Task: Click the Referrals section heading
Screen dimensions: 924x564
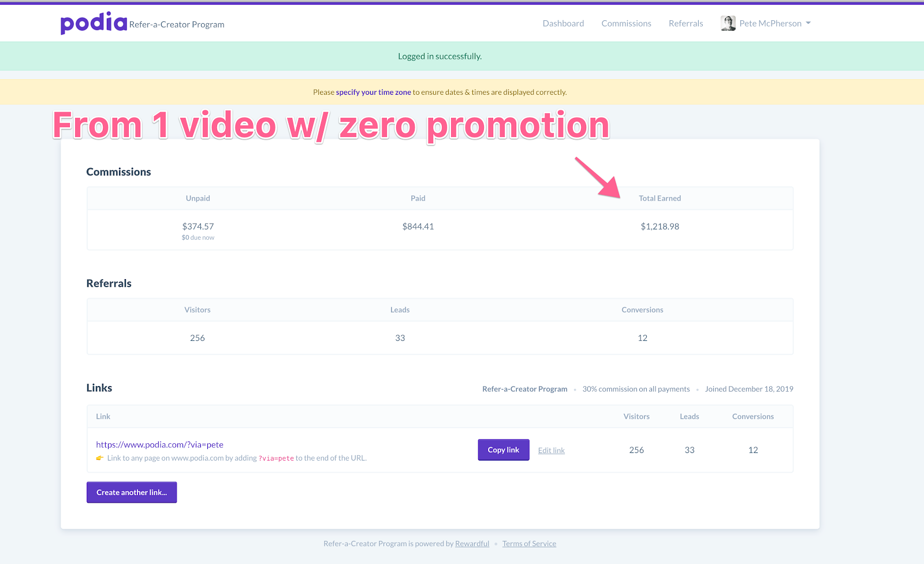Action: 109,283
